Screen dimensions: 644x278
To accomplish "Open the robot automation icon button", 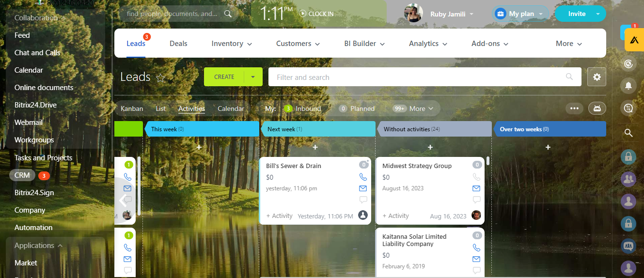I will pos(597,108).
